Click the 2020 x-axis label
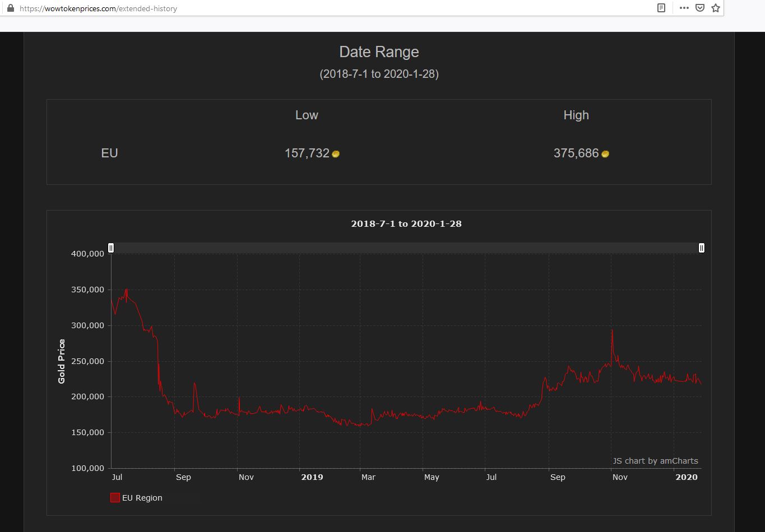This screenshot has width=765, height=532. point(687,477)
